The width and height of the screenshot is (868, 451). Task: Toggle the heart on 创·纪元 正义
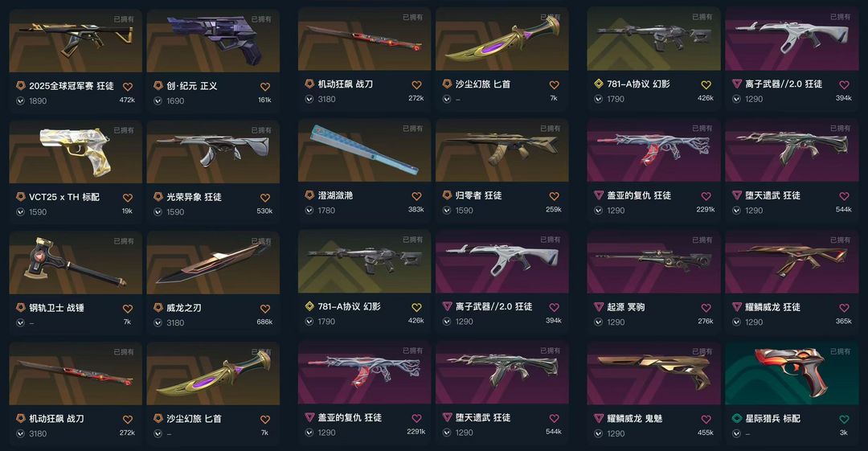pyautogui.click(x=265, y=87)
